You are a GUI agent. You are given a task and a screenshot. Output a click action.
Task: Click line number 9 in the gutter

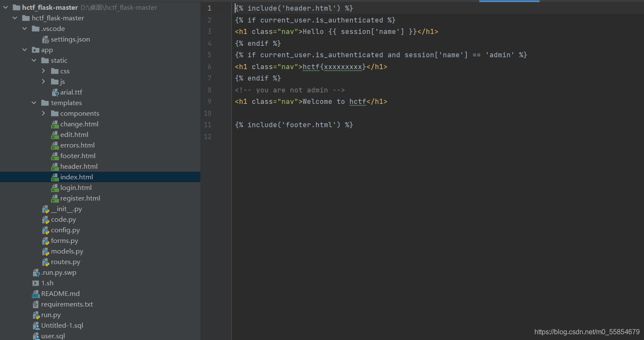(209, 101)
